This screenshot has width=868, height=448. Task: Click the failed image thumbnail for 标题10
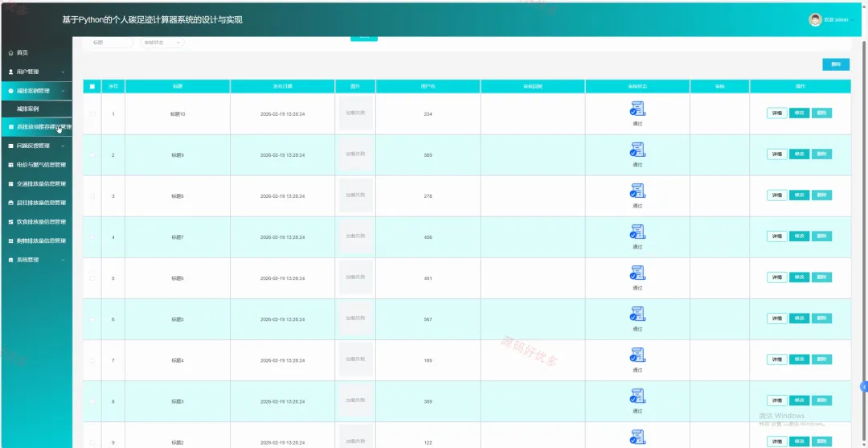tap(355, 113)
